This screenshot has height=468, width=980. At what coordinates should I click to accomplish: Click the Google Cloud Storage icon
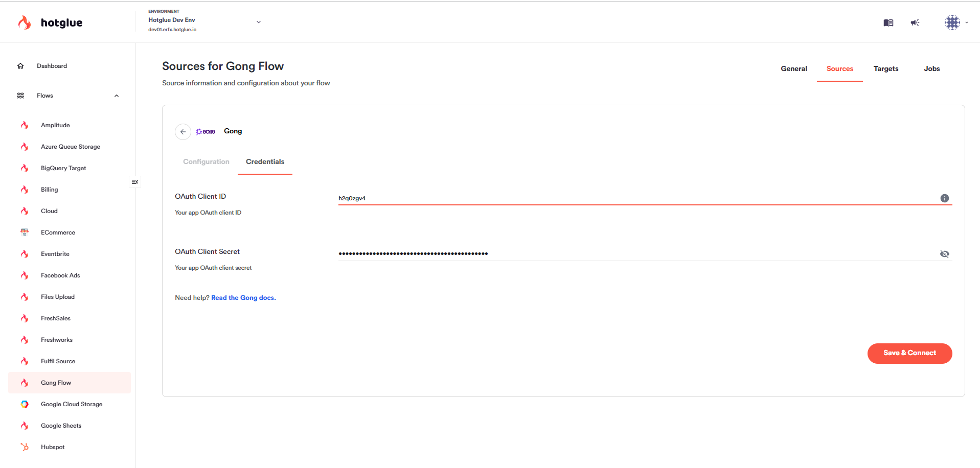pos(25,404)
